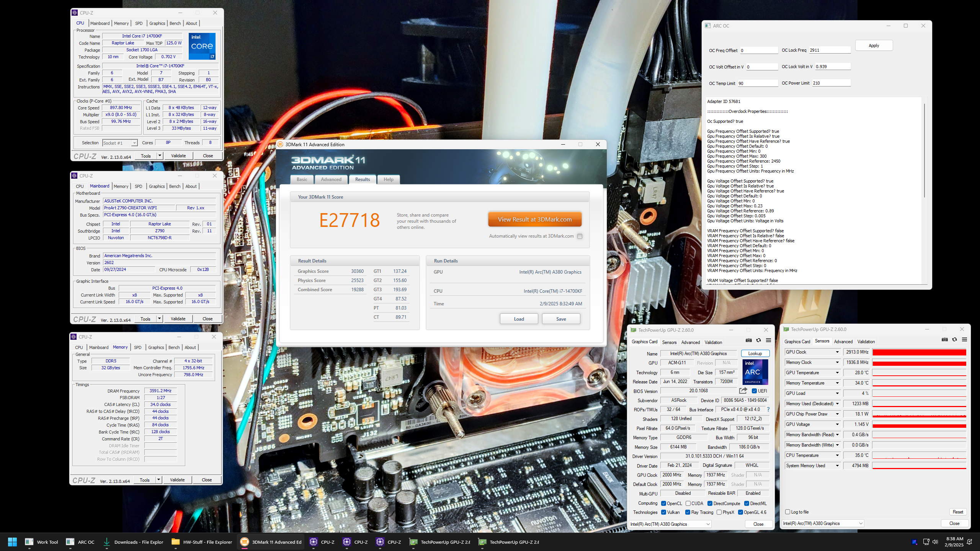This screenshot has width=980, height=551.
Task: Click the screenshot camera icon in GPU-Z Graphics Card window
Action: point(748,340)
